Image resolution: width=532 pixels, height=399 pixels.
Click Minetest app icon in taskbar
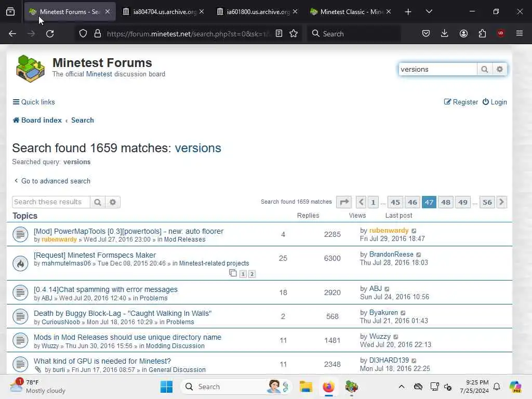click(x=352, y=387)
